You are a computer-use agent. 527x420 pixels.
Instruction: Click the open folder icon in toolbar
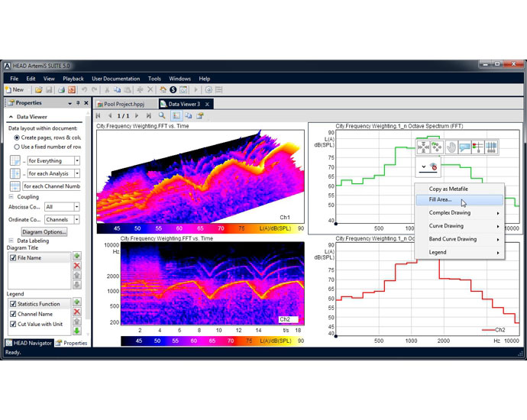click(38, 90)
